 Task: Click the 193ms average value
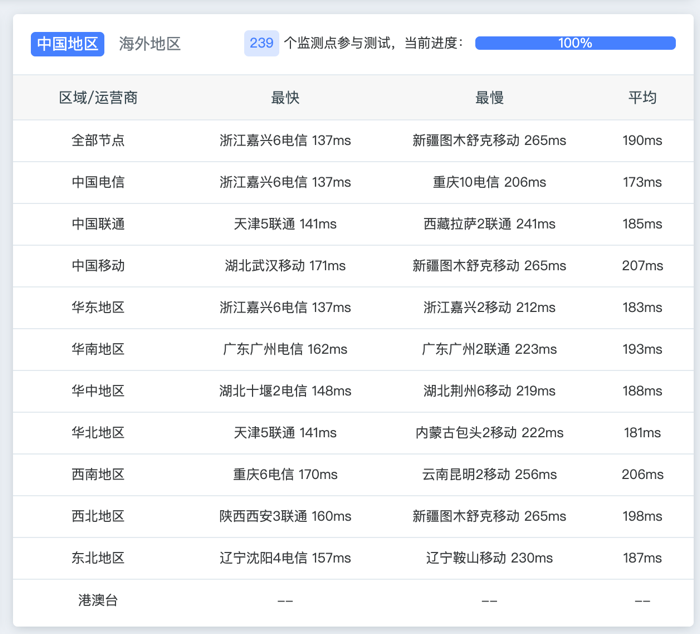(x=642, y=349)
